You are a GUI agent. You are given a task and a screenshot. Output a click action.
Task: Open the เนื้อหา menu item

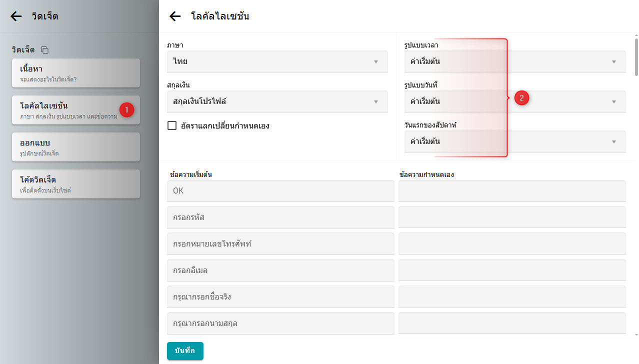click(75, 73)
